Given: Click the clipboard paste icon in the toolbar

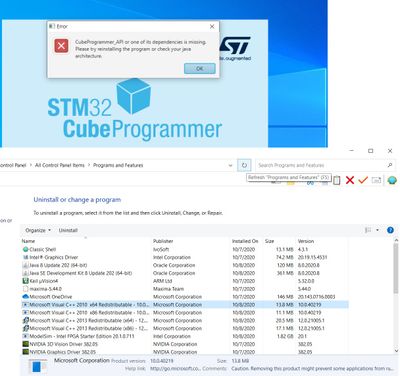Looking at the screenshot, I should pyautogui.click(x=337, y=180).
